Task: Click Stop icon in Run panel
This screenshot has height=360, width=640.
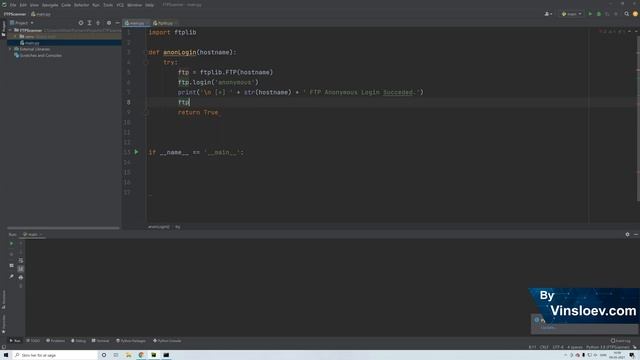Action: click(x=11, y=254)
